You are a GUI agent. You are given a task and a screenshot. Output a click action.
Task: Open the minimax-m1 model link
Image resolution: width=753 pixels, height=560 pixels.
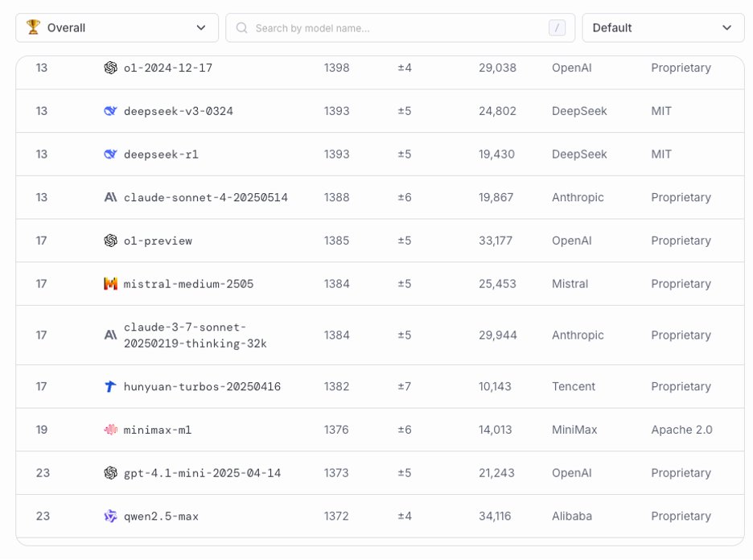[x=158, y=430]
